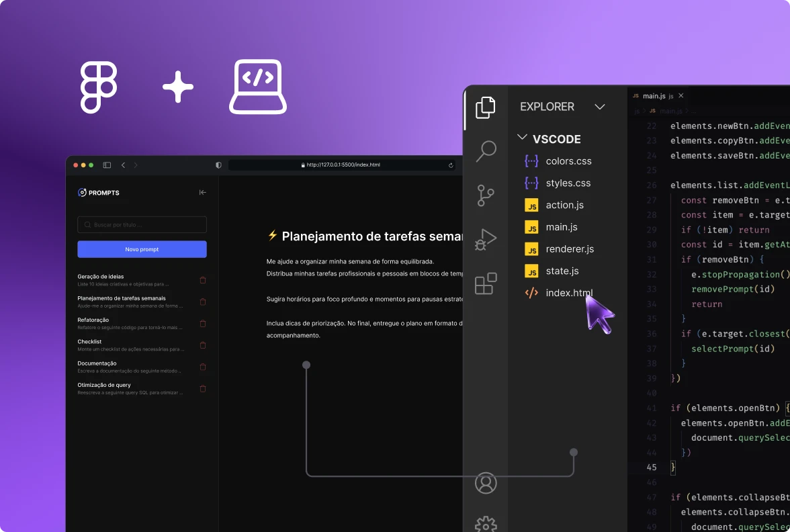Go back with the browser back arrow
Screen dimensions: 790x532
pyautogui.click(x=123, y=165)
